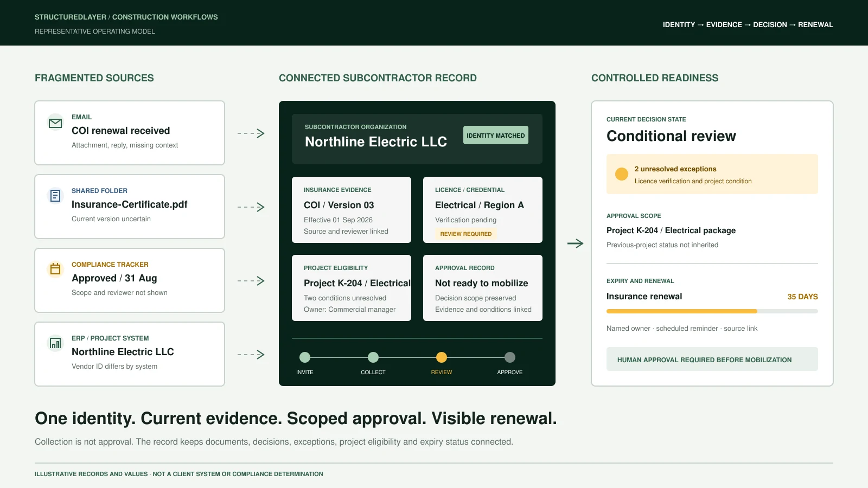Click Project K-204 / Electrical package text
The image size is (868, 488).
coord(671,230)
